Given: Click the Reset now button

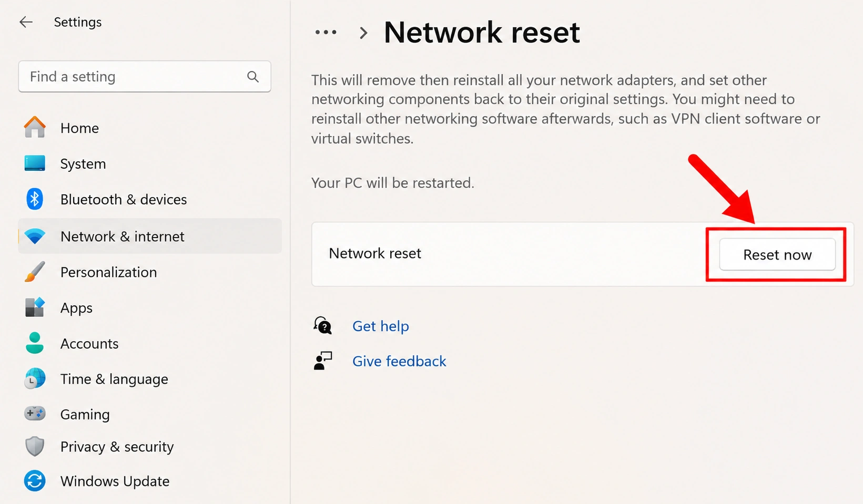Looking at the screenshot, I should click(x=777, y=254).
